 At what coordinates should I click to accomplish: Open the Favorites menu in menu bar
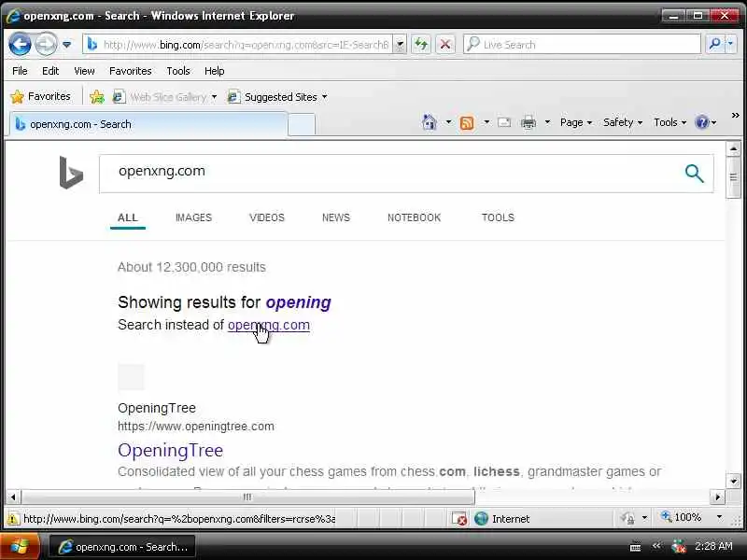(131, 71)
